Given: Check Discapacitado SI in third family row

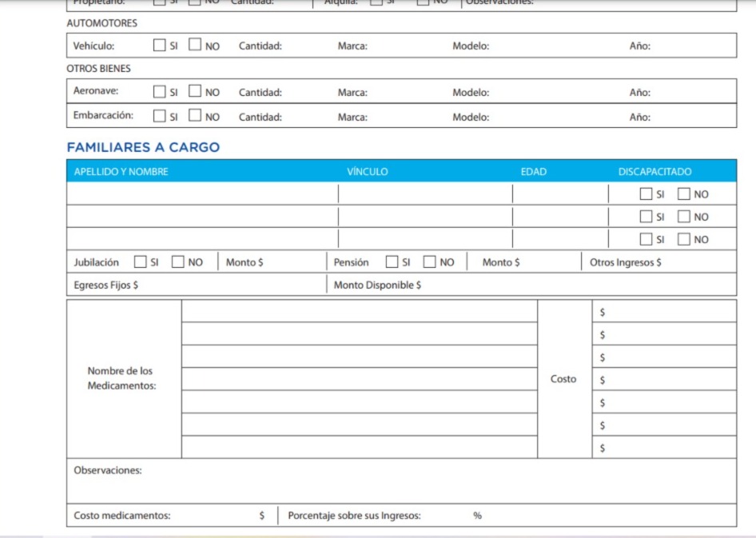Looking at the screenshot, I should pyautogui.click(x=646, y=239).
